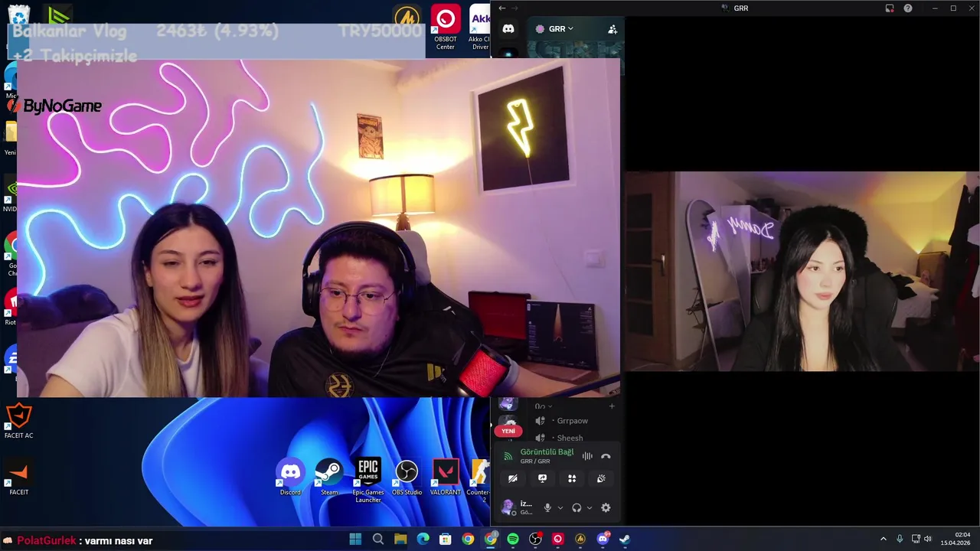Open the Sheesh voice channel
The image size is (980, 551).
tap(570, 438)
